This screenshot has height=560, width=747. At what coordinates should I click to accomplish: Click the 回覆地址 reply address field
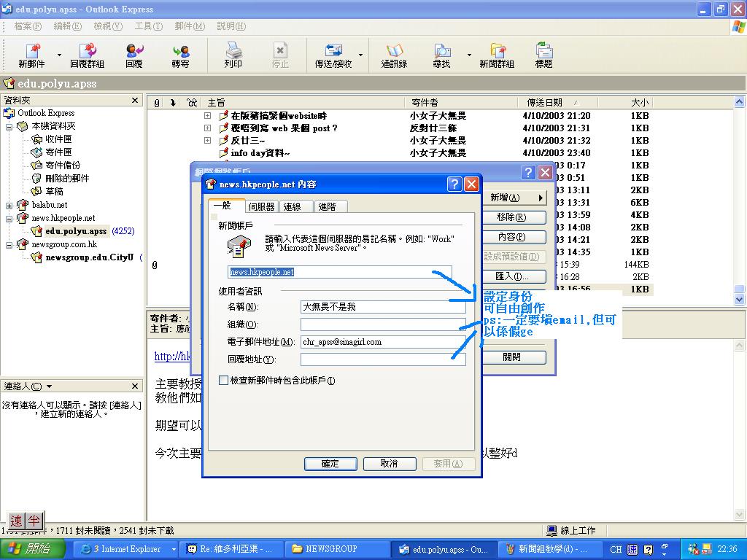click(x=383, y=359)
